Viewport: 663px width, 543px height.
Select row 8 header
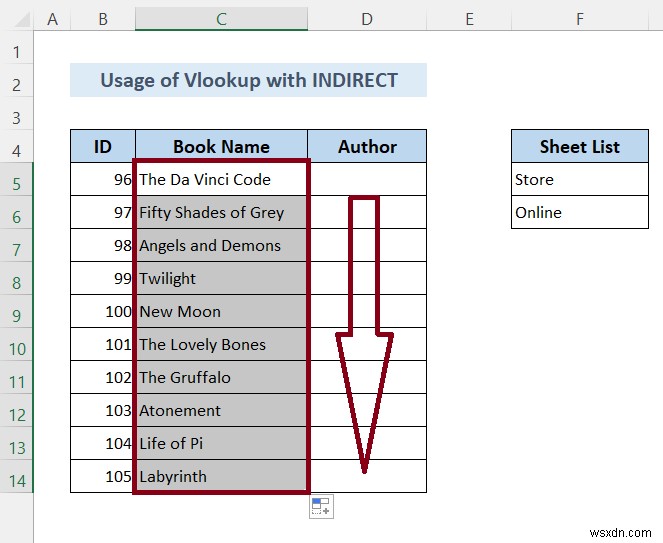pyautogui.click(x=16, y=278)
